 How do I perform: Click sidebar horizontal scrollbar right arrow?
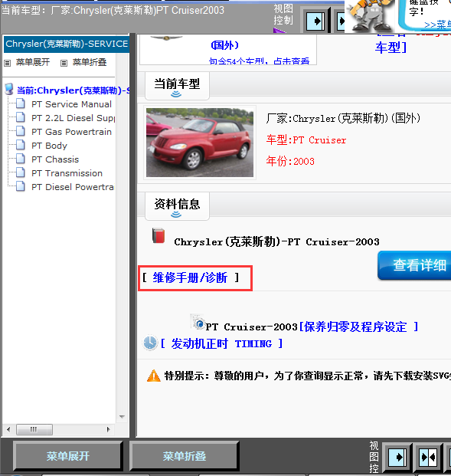coord(108,429)
